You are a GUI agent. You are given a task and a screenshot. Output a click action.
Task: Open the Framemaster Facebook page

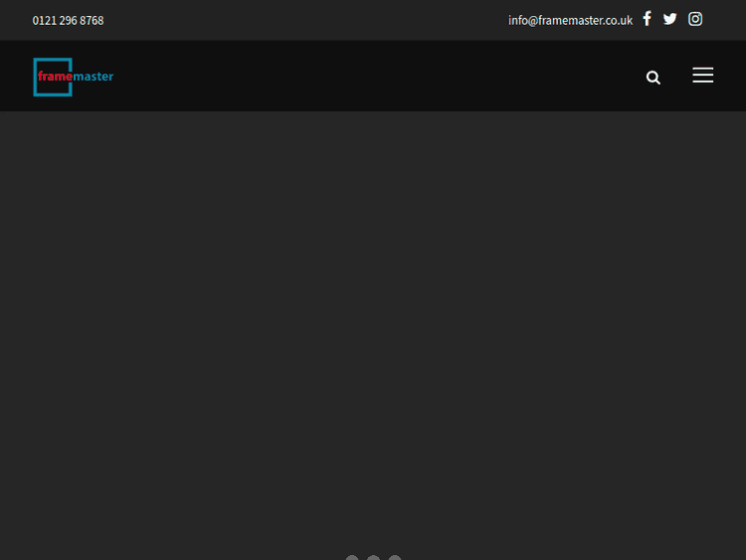click(x=647, y=19)
